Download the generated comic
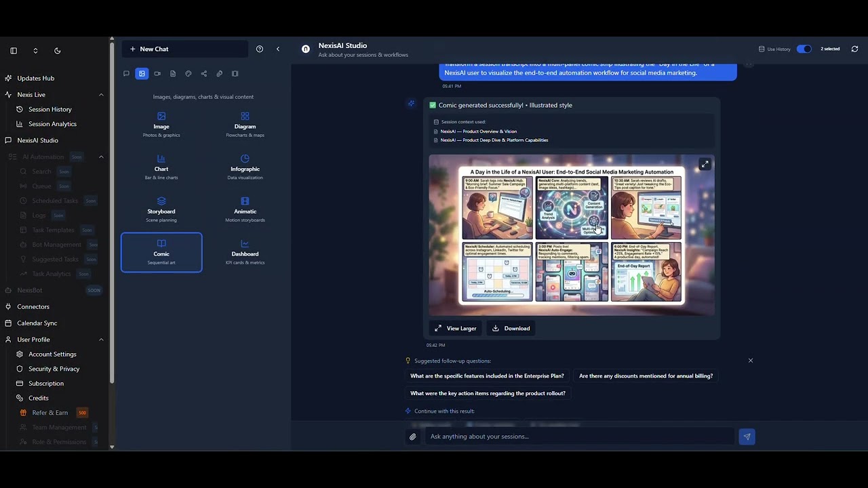 [511, 328]
